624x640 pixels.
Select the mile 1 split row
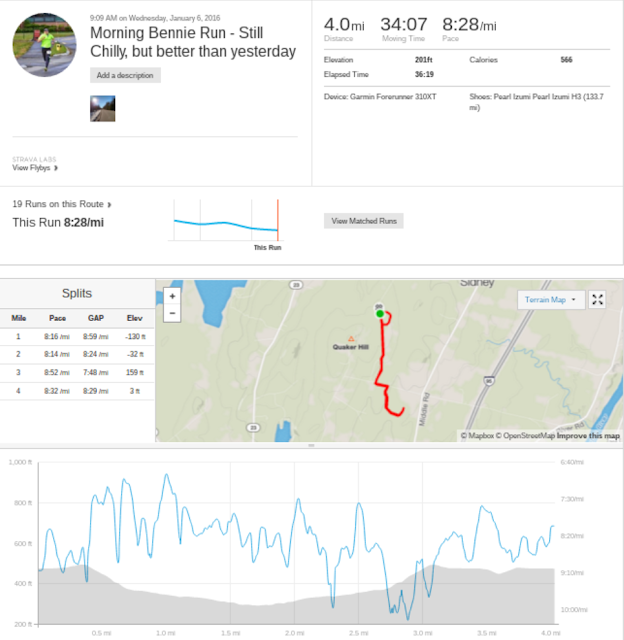click(x=77, y=337)
